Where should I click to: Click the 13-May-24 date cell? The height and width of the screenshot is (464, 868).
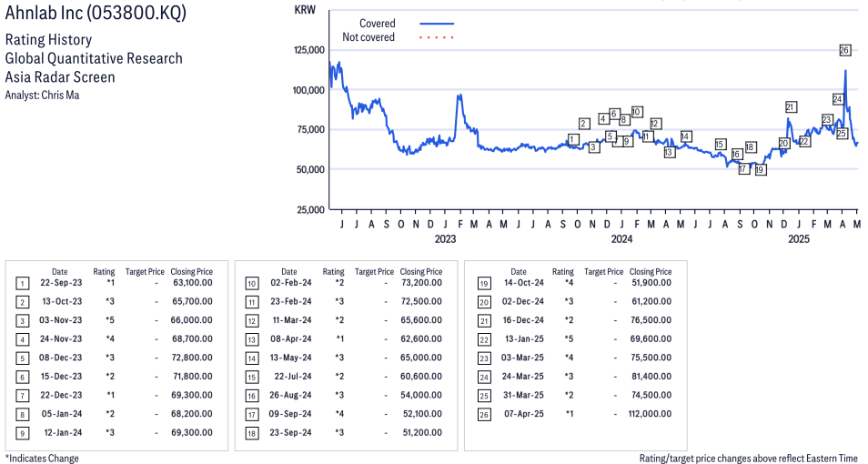290,358
